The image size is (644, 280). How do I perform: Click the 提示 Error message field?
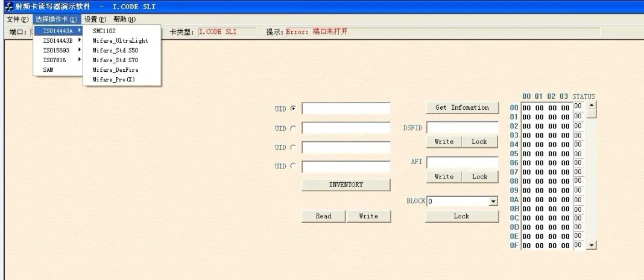pyautogui.click(x=443, y=32)
